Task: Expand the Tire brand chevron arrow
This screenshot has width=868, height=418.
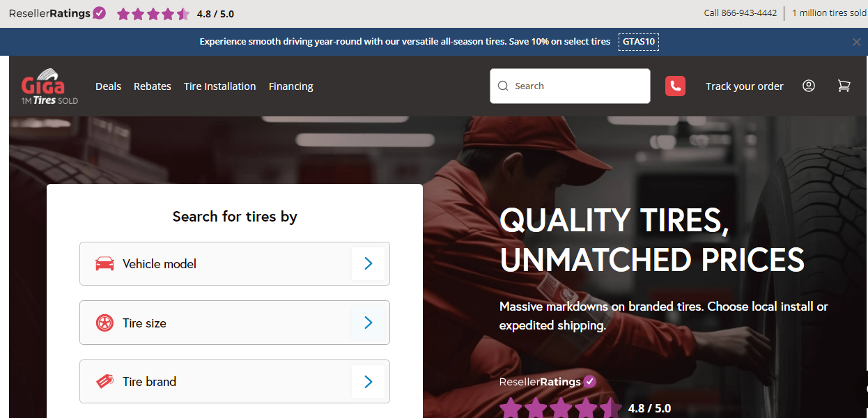Action: point(368,382)
